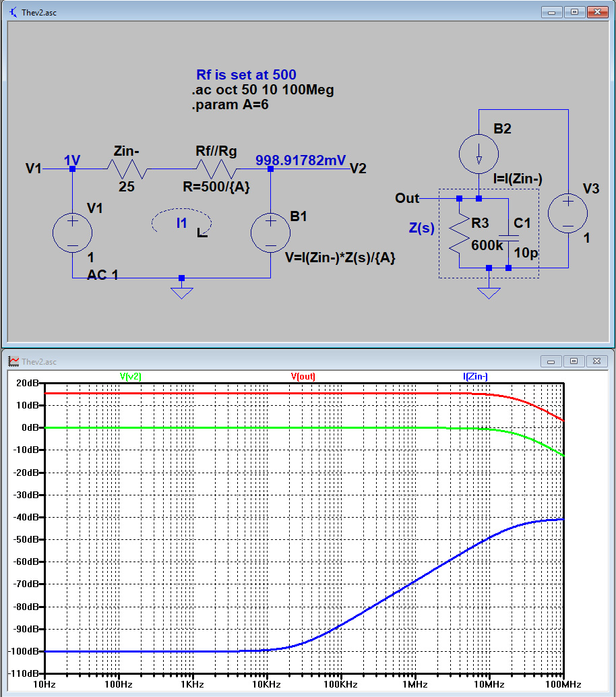Screen dimensions: 616x697
Task: Click the Zin- resistor symbol
Action: coord(127,169)
